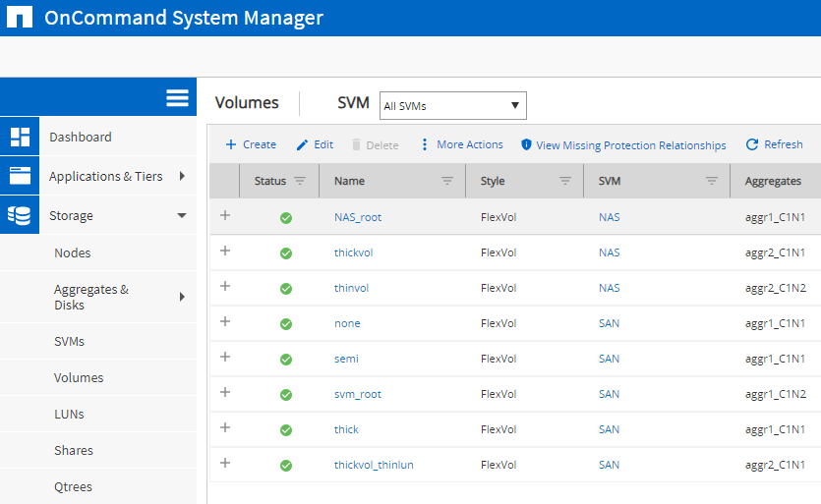Click the NetApp logo in header
Image resolution: width=821 pixels, height=504 pixels.
pyautogui.click(x=18, y=18)
